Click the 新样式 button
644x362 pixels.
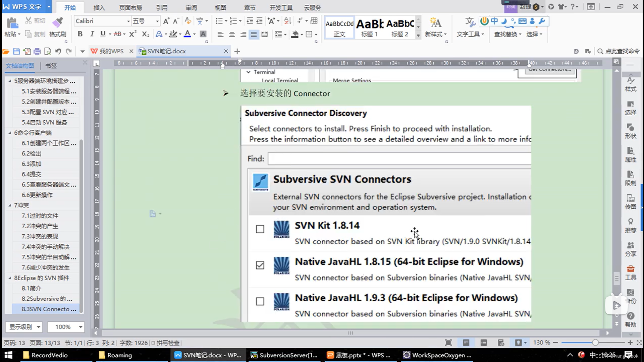[x=436, y=27]
